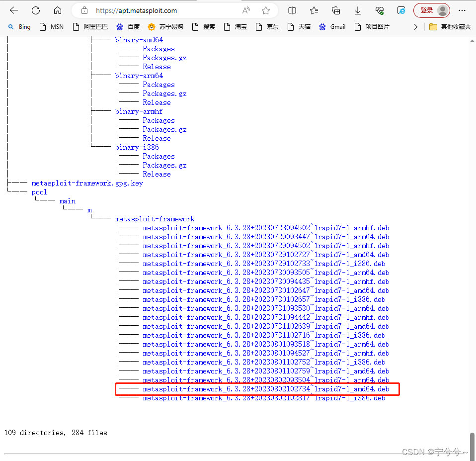Download 20230729102727 amd64 deb package
Image resolution: width=476 pixels, height=461 pixels.
pyautogui.click(x=266, y=255)
